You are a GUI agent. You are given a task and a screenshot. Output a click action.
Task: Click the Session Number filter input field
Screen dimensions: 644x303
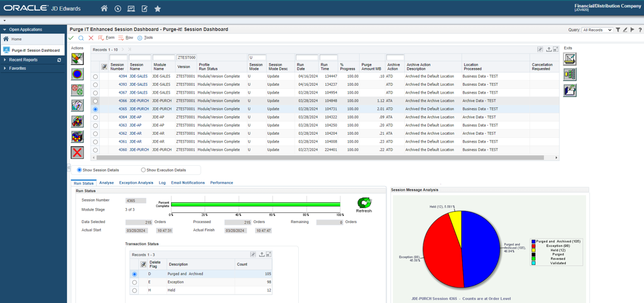pyautogui.click(x=118, y=58)
